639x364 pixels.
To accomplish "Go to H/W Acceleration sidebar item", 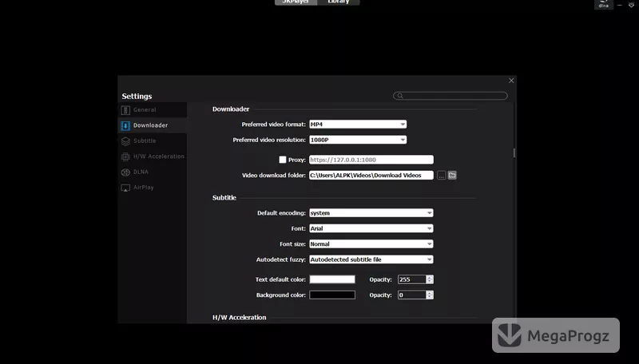I will (x=153, y=156).
